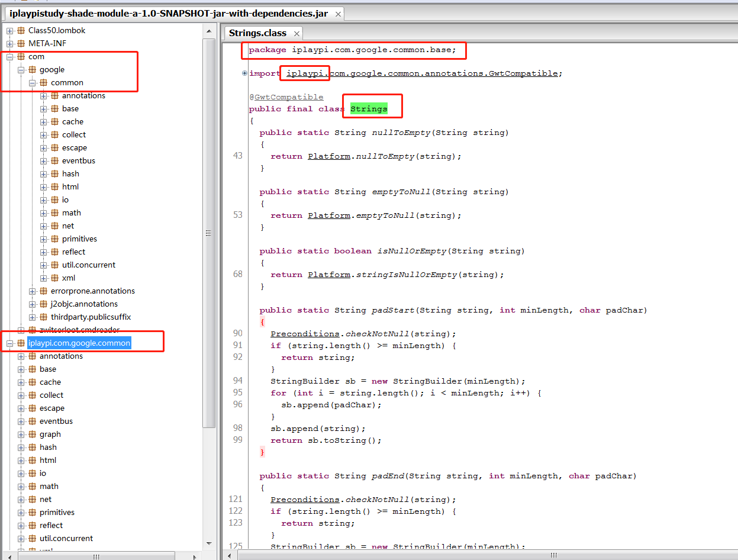Screen dimensions: 738x560
Task: Expand the collapsed import statement block
Action: pos(244,73)
